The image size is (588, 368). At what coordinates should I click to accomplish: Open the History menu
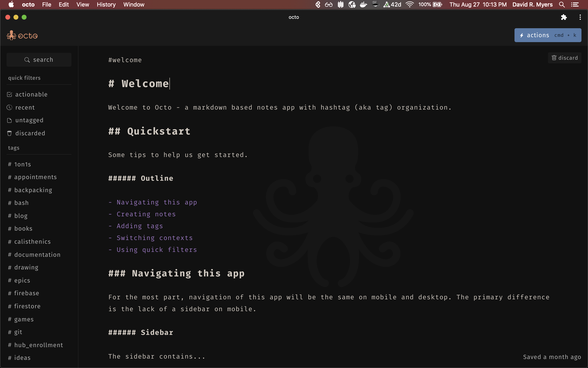point(106,4)
